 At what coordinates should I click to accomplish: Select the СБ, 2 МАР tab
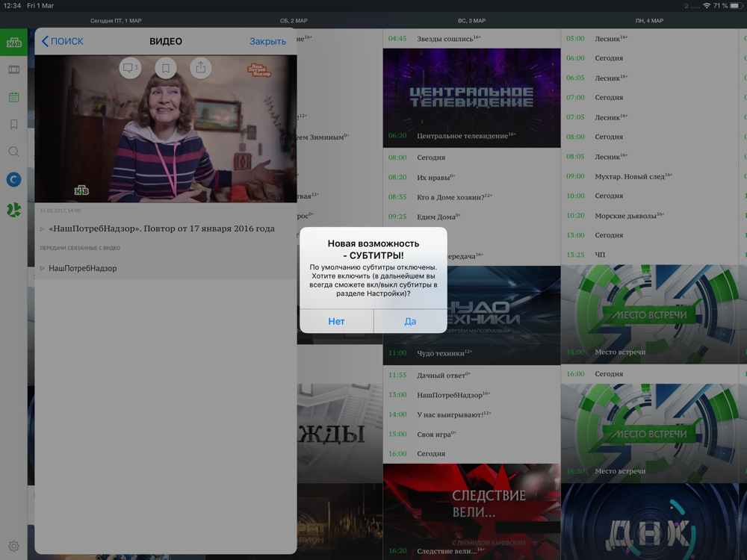294,20
